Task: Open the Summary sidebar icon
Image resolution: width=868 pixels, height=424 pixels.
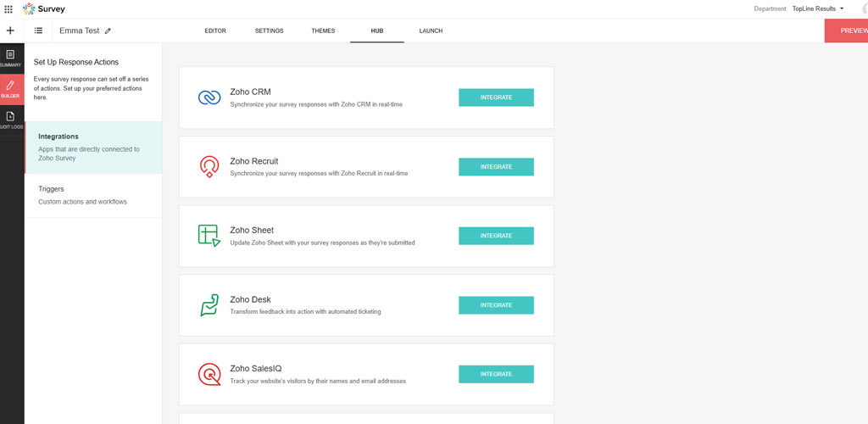Action: 10,58
